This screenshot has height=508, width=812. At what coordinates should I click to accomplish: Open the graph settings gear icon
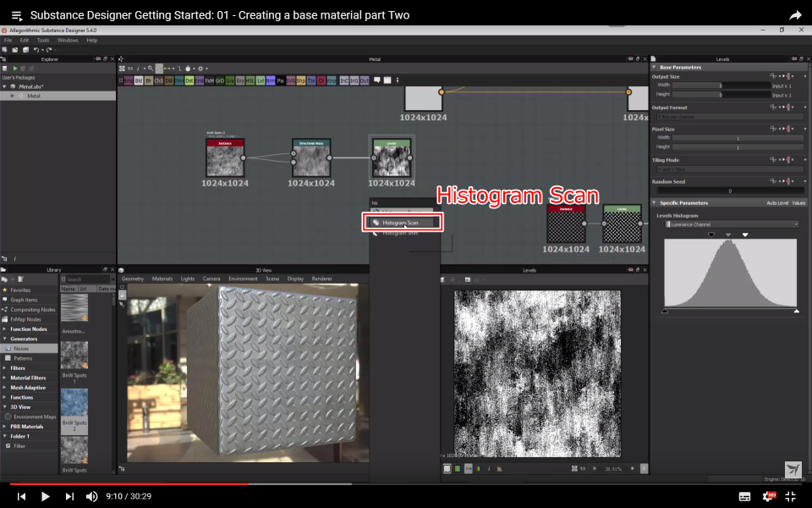tap(200, 69)
